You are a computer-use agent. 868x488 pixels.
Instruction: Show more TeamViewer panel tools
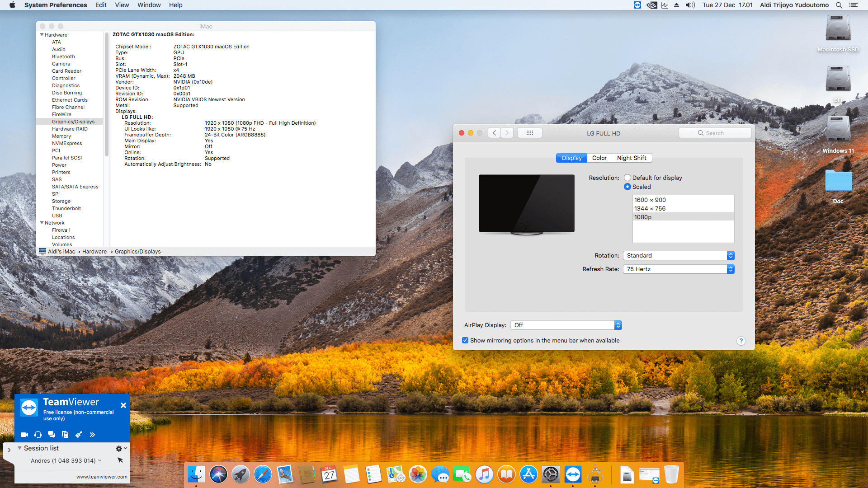click(x=92, y=435)
